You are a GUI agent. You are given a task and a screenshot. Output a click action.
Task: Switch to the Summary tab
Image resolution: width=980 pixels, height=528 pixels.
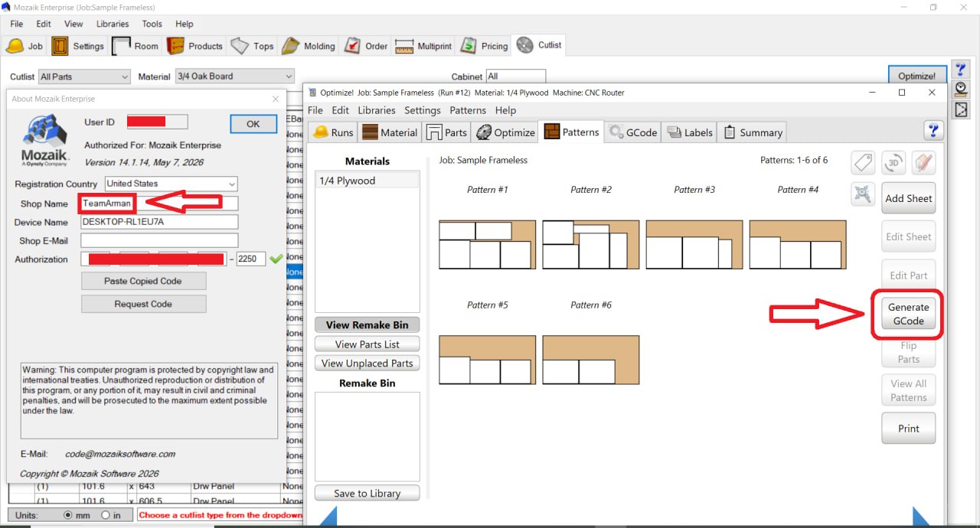click(753, 132)
